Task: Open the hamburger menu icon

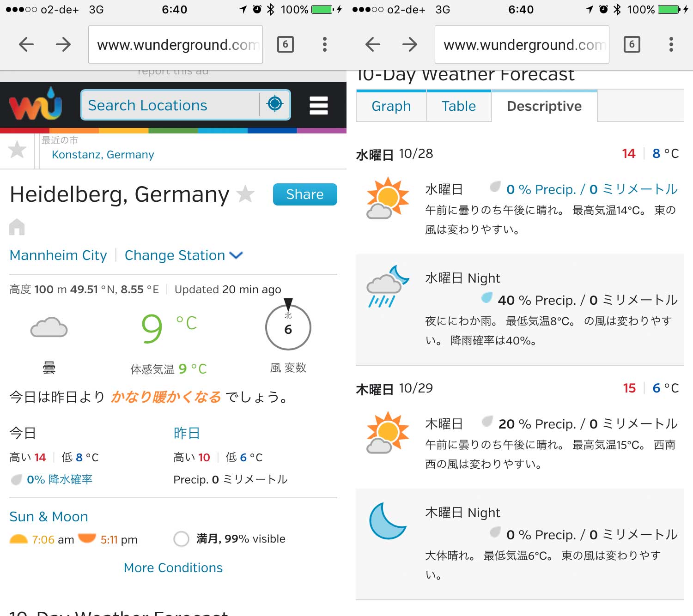Action: [x=319, y=105]
